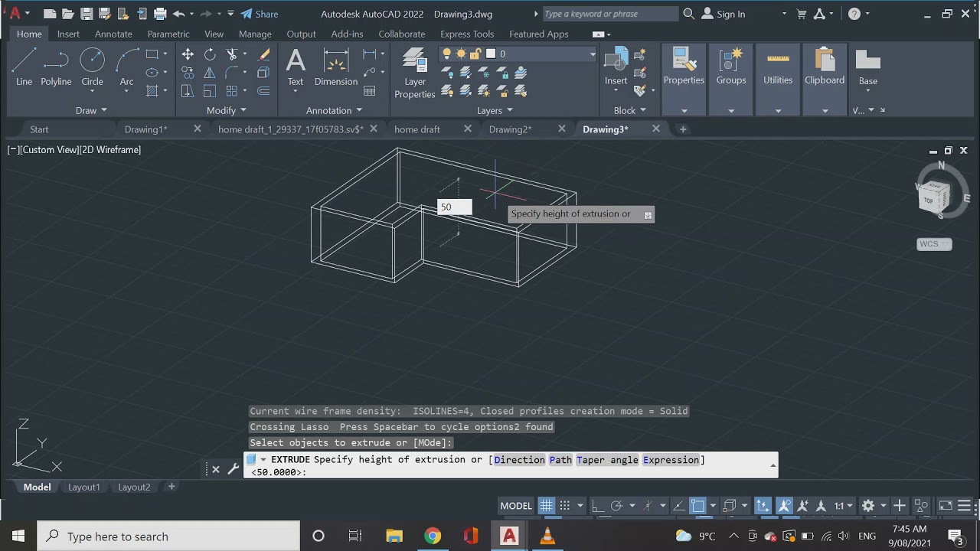Select the Line tool in Draw panel
The height and width of the screenshot is (551, 980).
coord(24,67)
